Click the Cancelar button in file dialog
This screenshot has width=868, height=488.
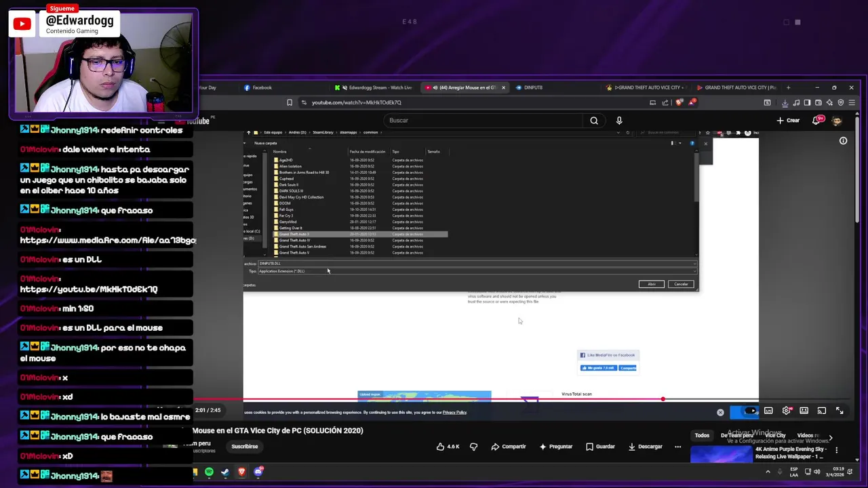[x=681, y=284]
